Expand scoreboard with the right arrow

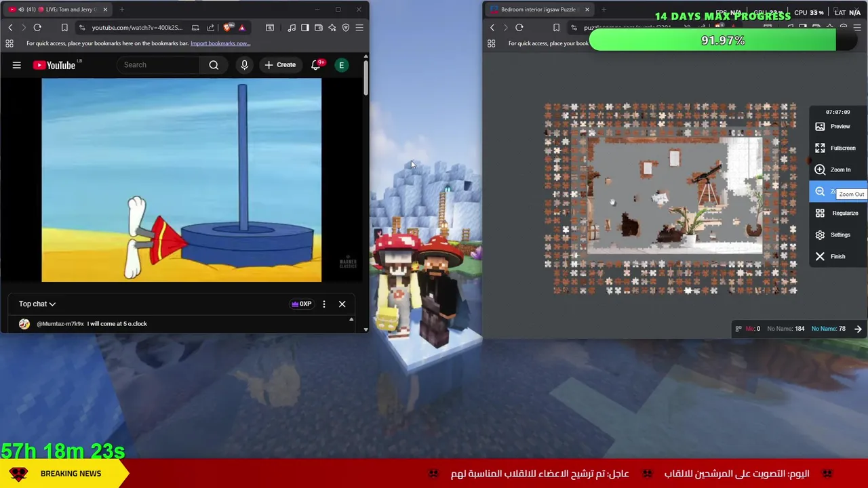coord(858,329)
